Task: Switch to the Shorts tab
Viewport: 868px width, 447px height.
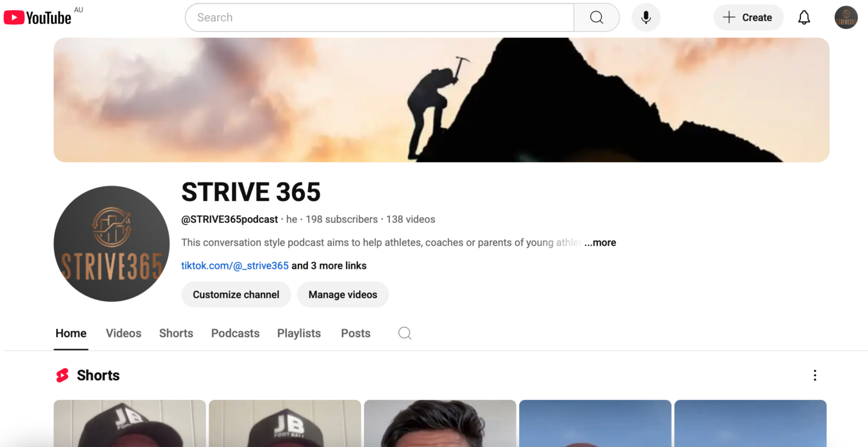Action: pos(176,333)
